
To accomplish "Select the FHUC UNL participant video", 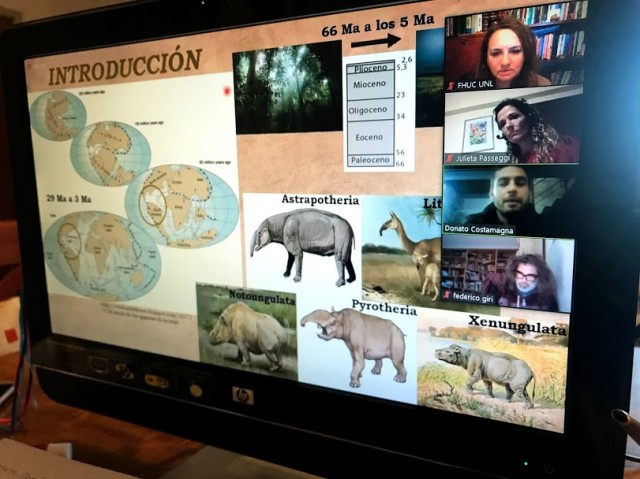I will coord(515,49).
